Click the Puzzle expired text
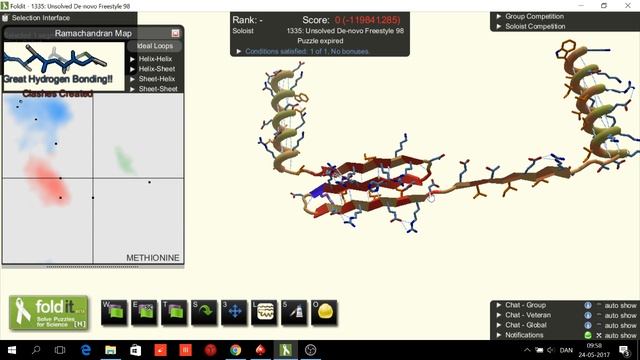 coord(320,41)
